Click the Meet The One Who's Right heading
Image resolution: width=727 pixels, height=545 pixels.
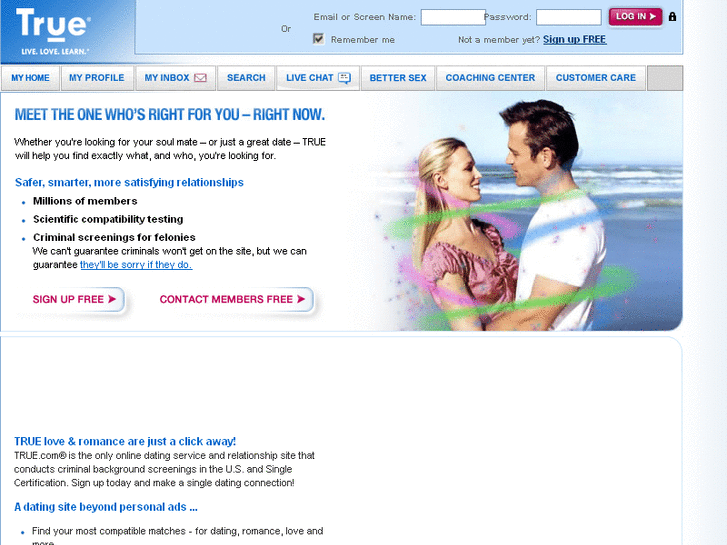pyautogui.click(x=170, y=115)
